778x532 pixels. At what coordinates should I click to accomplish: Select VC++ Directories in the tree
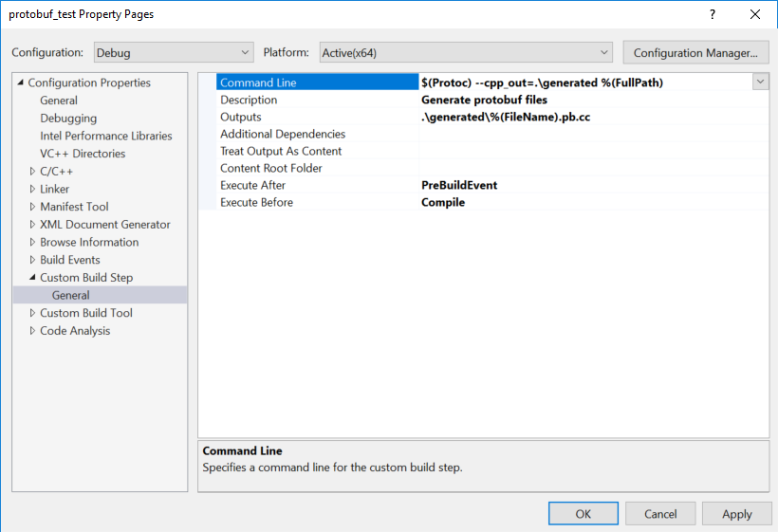tap(83, 154)
